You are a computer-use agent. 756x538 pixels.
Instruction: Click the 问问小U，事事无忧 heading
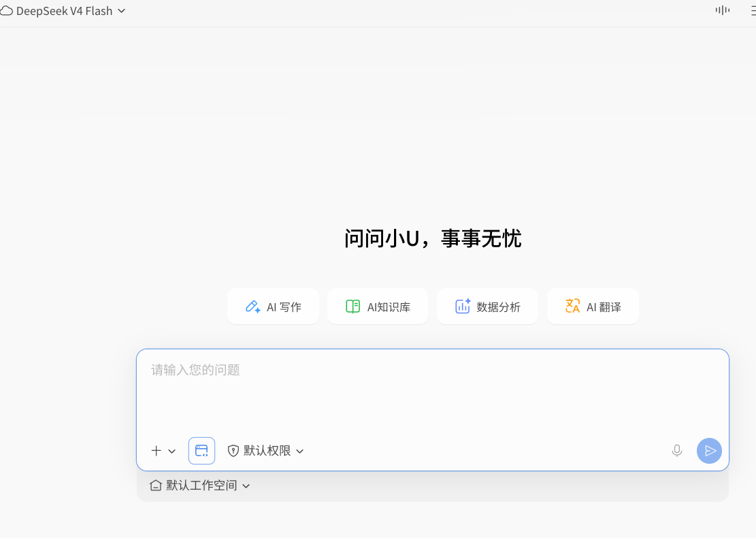pyautogui.click(x=433, y=238)
